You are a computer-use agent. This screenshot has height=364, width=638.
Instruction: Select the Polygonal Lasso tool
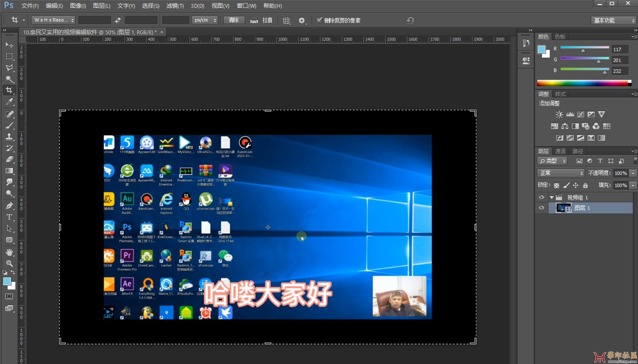[9, 68]
